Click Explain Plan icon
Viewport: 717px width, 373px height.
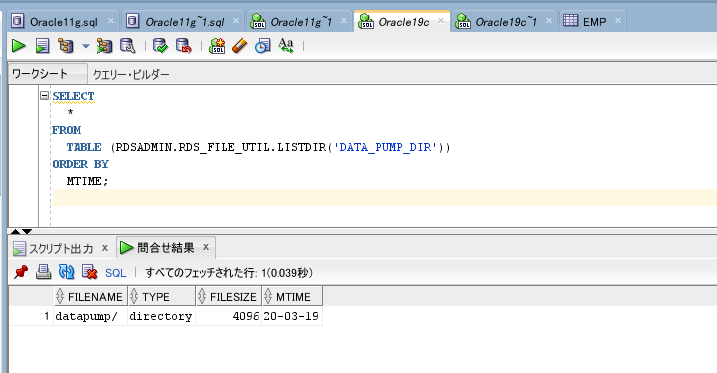tap(66, 46)
